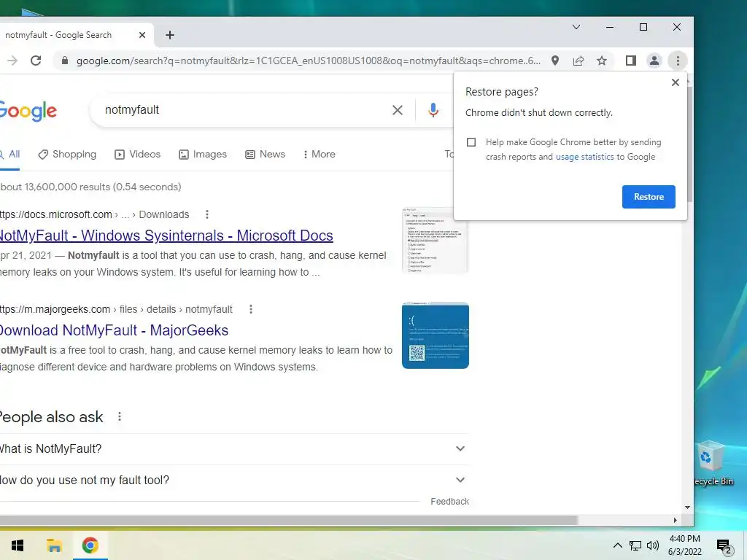
Task: Enable sending crash reports checkbox
Action: 471,142
